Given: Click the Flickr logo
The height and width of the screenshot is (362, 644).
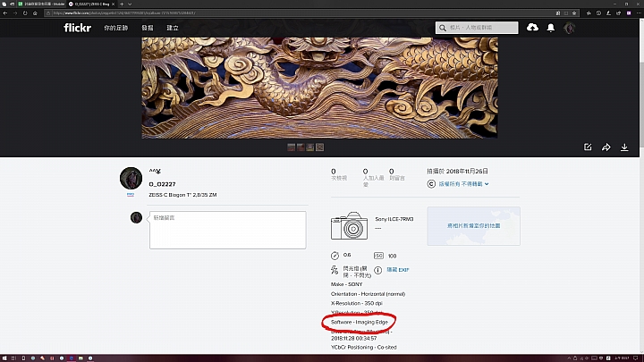Looking at the screenshot, I should [77, 28].
